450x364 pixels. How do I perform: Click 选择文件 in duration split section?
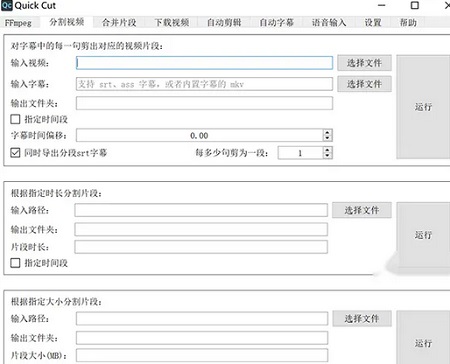pos(362,210)
